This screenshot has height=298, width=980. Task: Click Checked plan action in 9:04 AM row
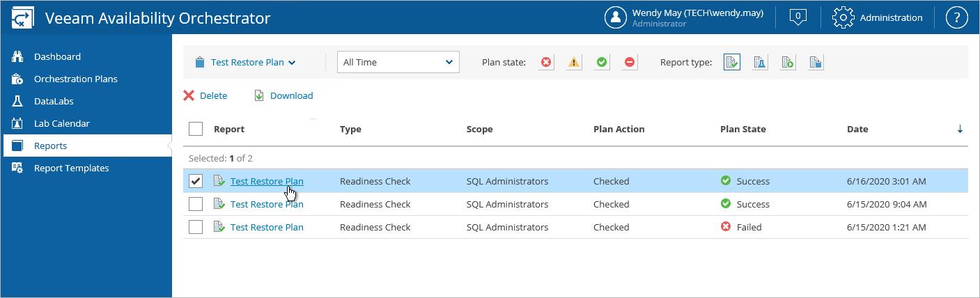pyautogui.click(x=611, y=204)
